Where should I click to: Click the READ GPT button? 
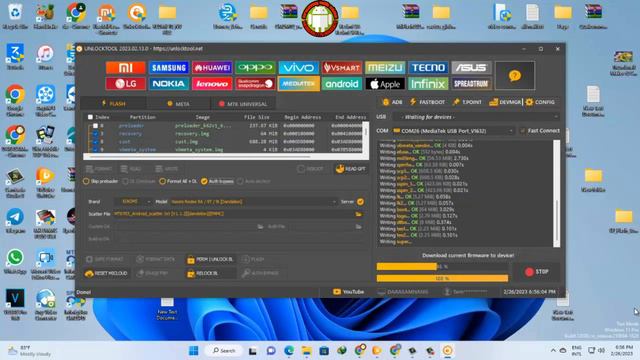351,169
